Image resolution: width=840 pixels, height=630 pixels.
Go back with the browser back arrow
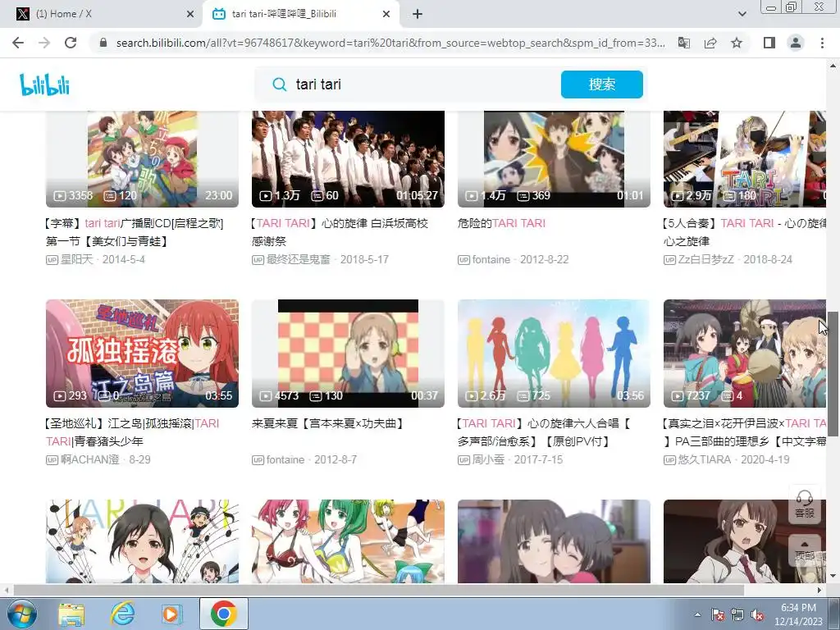pyautogui.click(x=18, y=43)
